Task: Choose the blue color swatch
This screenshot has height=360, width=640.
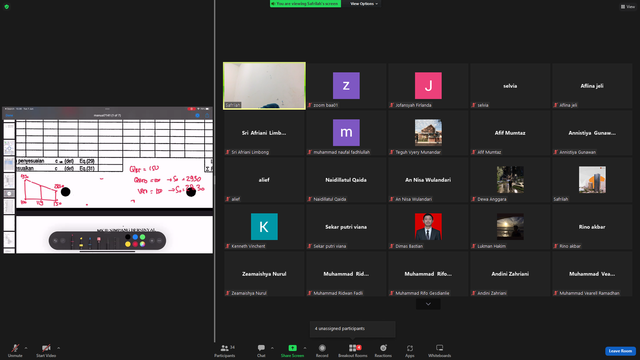Action: coord(135,237)
